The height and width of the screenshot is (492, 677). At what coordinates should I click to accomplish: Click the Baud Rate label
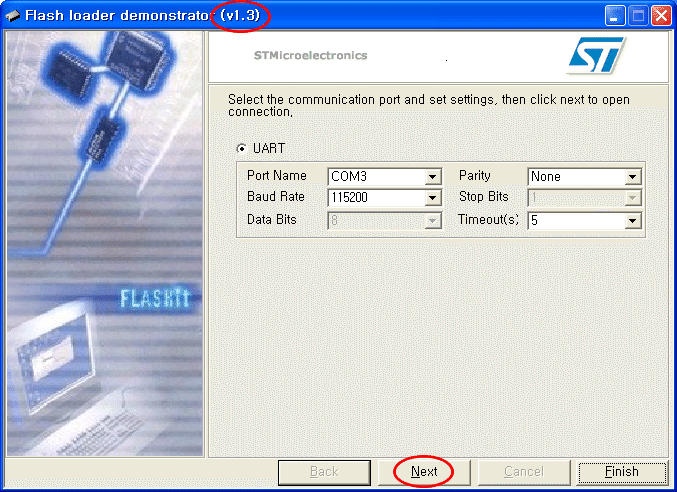pos(276,197)
